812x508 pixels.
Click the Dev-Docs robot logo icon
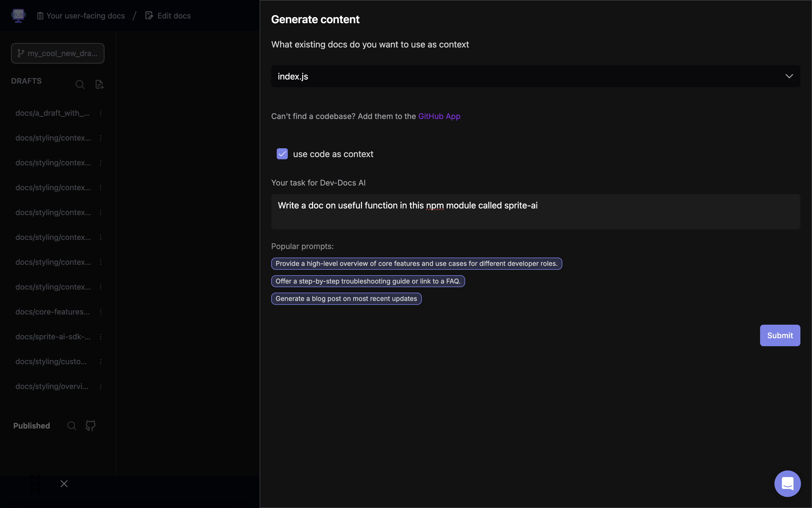click(18, 15)
